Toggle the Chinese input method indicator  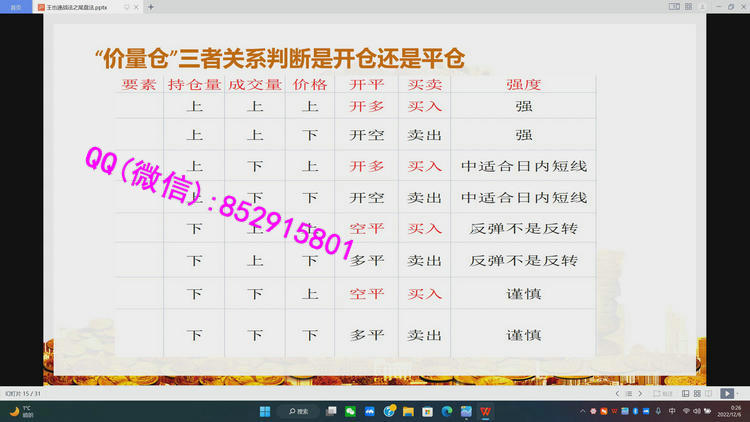(671, 411)
